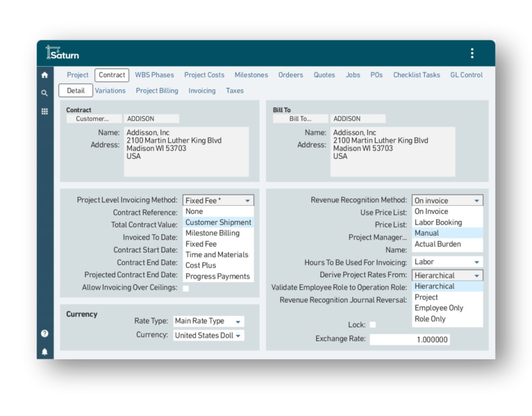532x416 pixels.
Task: Click the help question mark icon
Action: pos(45,333)
